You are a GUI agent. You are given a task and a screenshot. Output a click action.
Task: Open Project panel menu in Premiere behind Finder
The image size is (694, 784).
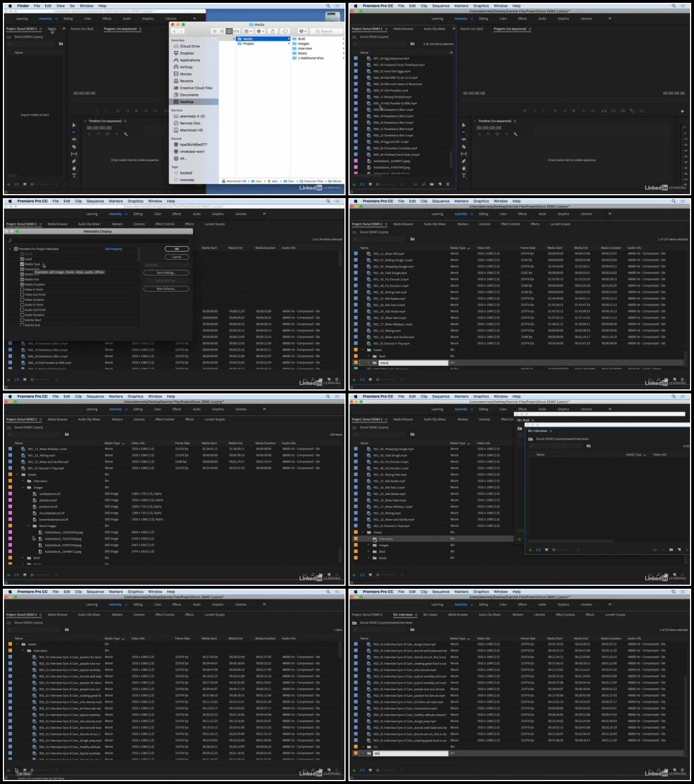(41, 29)
